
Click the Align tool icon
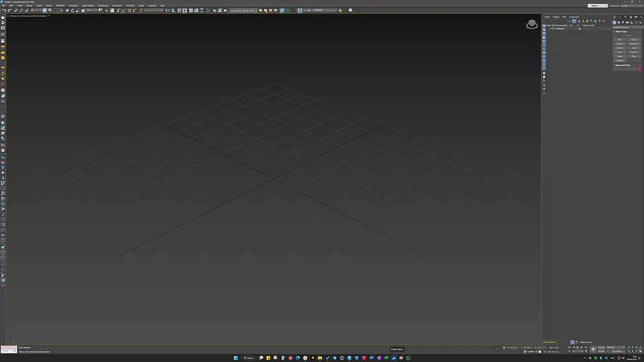pos(173,10)
